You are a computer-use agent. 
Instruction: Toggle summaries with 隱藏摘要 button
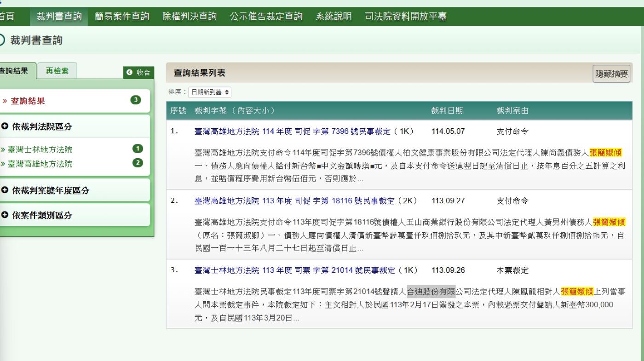[611, 74]
